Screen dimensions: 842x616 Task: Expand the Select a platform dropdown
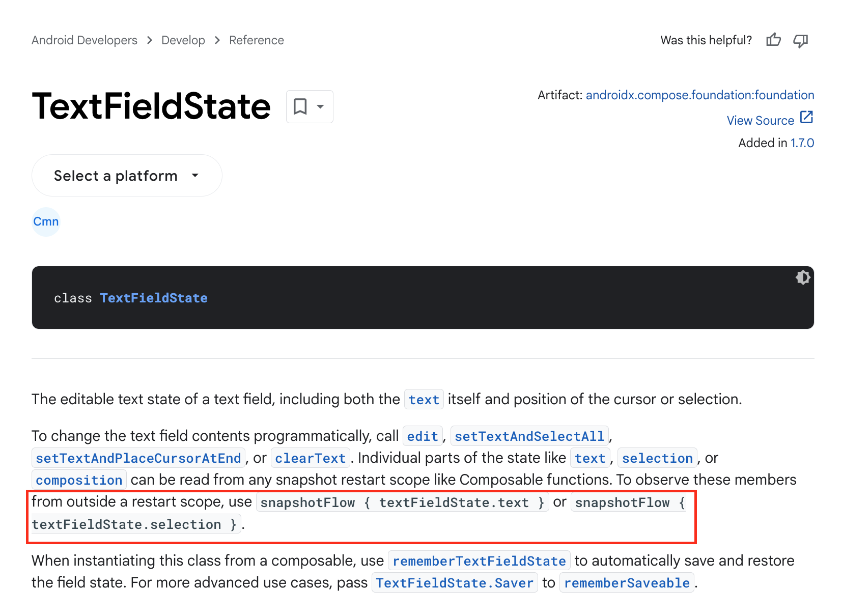pyautogui.click(x=127, y=176)
